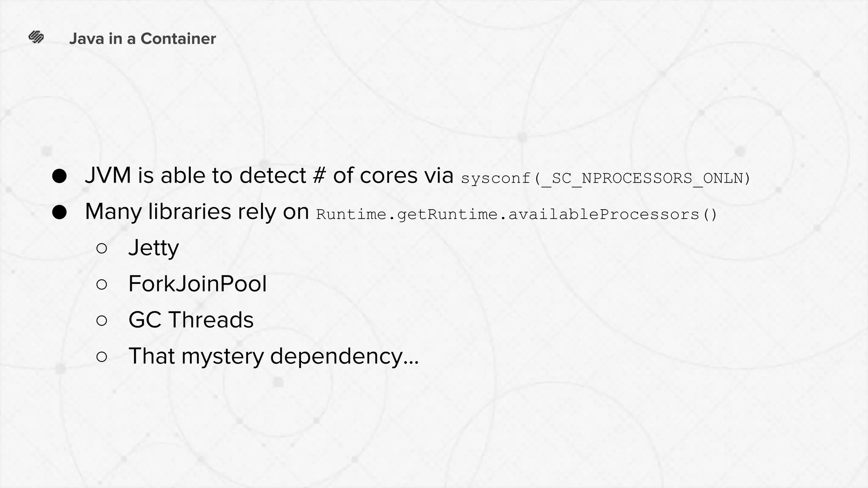Select the 'Java in a Container' slide title
868x488 pixels.
(x=142, y=39)
